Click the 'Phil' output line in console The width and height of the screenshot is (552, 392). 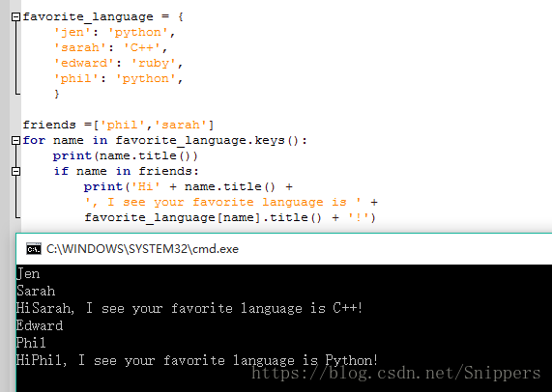[x=31, y=343]
